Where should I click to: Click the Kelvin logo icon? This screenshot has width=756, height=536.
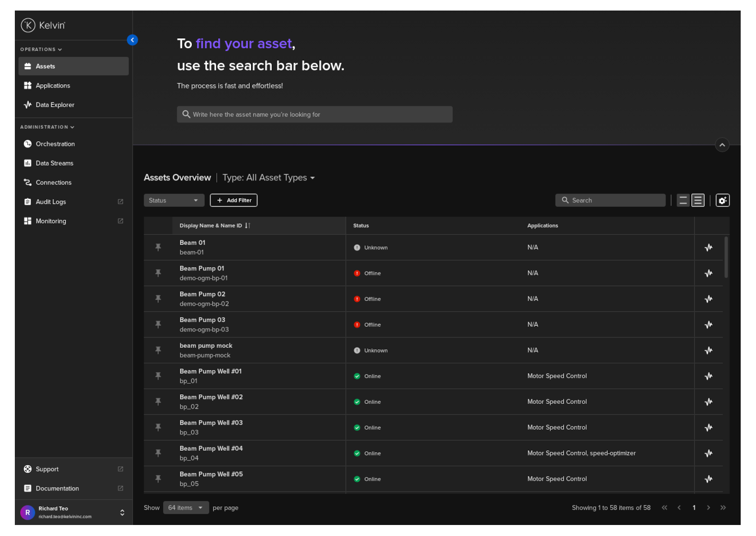point(28,25)
